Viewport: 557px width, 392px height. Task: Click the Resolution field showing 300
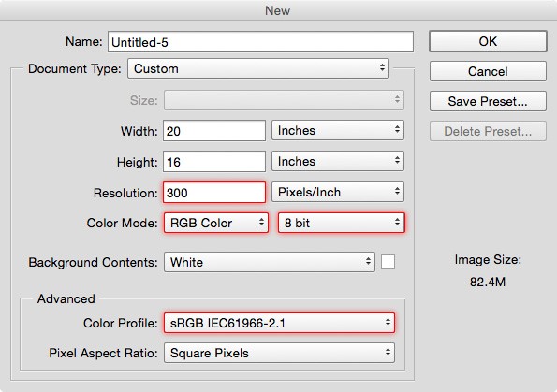[214, 193]
